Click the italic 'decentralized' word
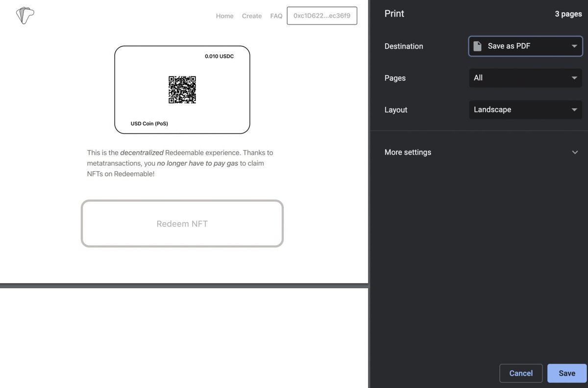Screen dimensions: 588x388 (142, 153)
